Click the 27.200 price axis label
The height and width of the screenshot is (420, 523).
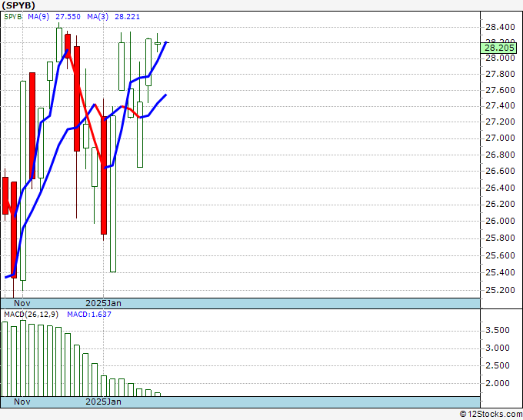click(500, 122)
